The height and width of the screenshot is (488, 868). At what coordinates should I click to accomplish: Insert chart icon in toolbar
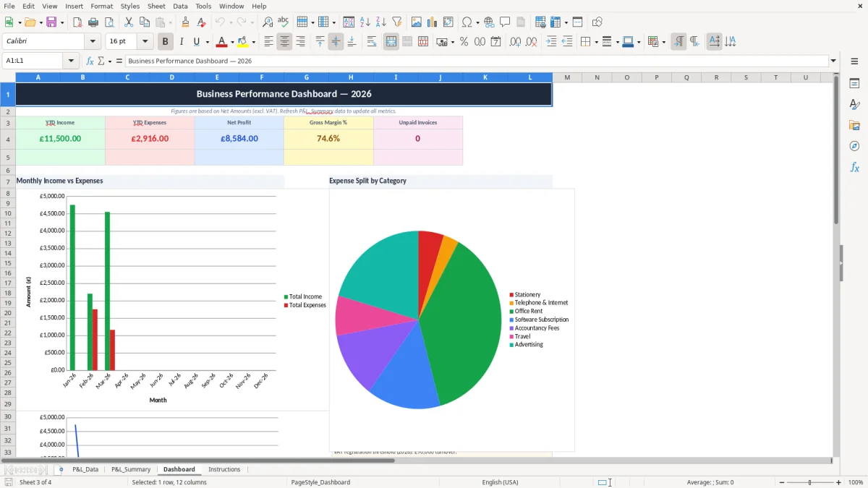pyautogui.click(x=433, y=22)
